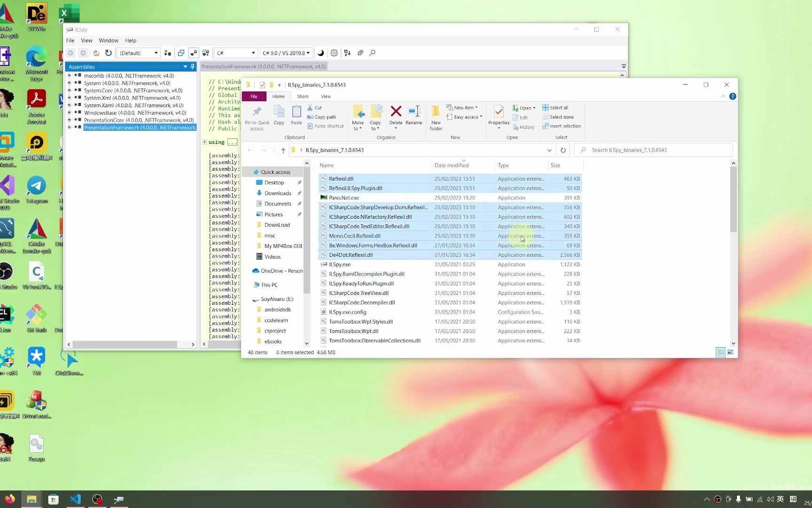This screenshot has height=508, width=812.
Task: Toggle show private and internal members
Action: click(x=193, y=53)
